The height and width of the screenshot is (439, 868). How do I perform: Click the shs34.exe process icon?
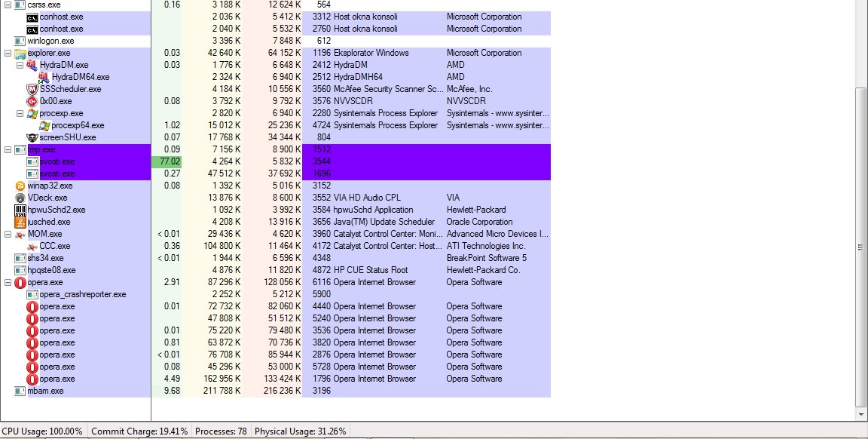point(20,258)
